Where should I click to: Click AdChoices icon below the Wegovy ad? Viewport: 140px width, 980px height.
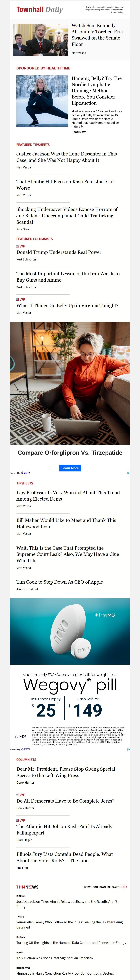(x=129, y=749)
